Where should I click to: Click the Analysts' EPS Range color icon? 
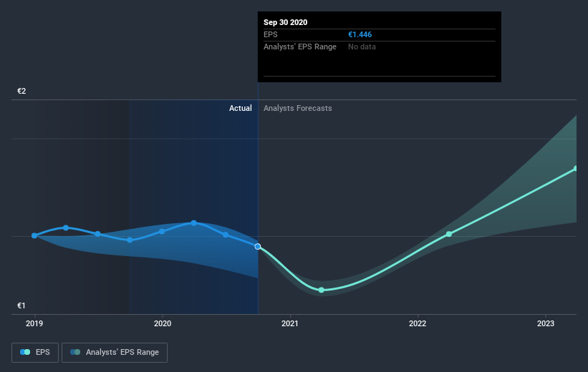click(75, 352)
